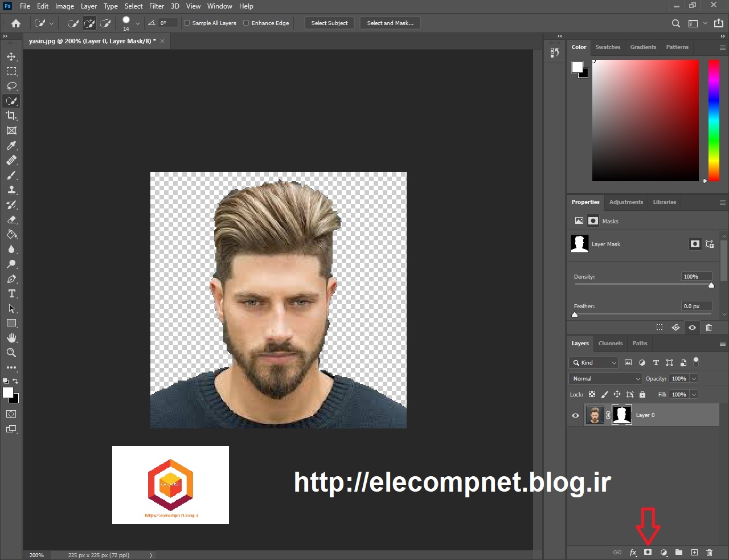This screenshot has width=729, height=560.
Task: Select the Frame tool
Action: click(11, 130)
